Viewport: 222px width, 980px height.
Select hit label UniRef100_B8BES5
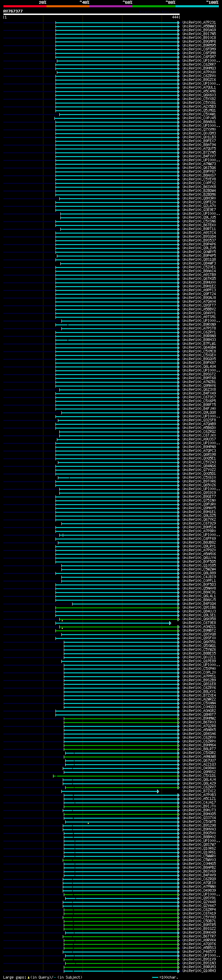pyautogui.click(x=199, y=654)
